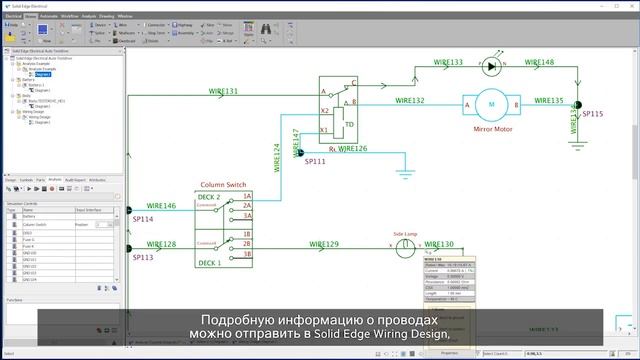Select the Column Switch label on the diagram
The height and width of the screenshot is (360, 640).
click(223, 184)
